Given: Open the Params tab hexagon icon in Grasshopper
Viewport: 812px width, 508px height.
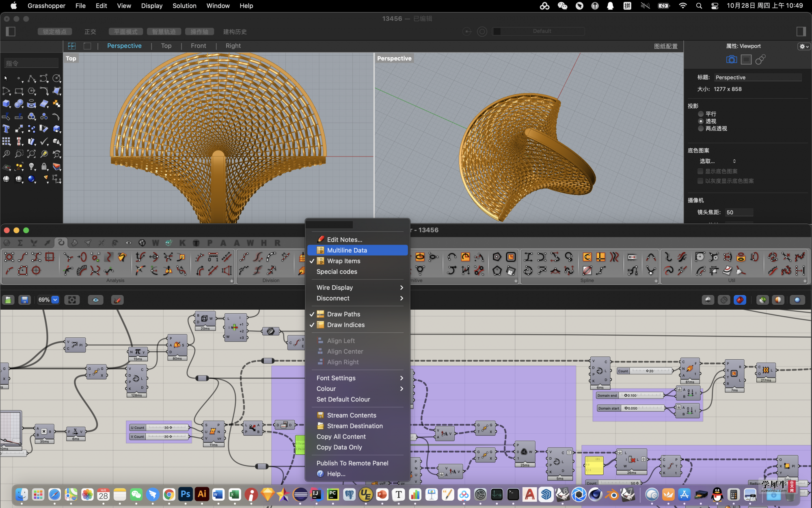Looking at the screenshot, I should coord(7,243).
